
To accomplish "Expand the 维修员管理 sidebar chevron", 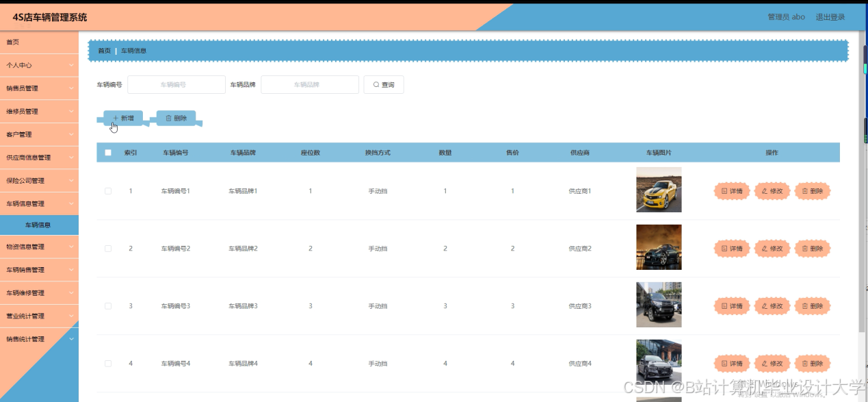I will click(72, 111).
